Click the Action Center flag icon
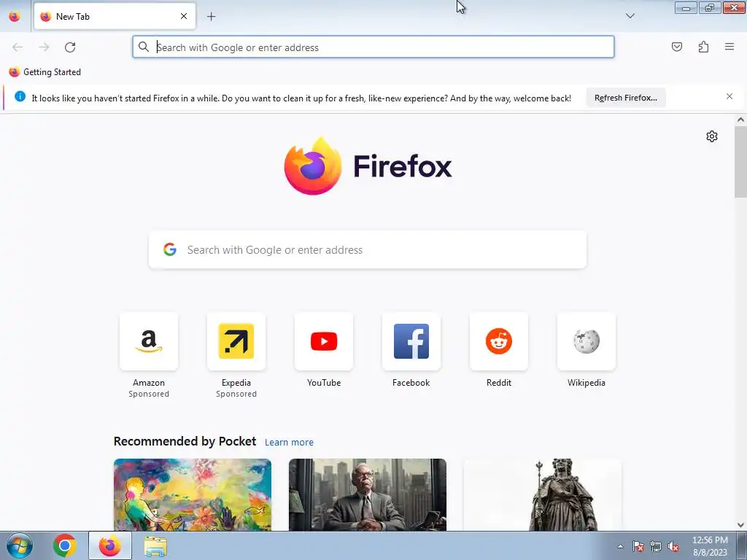The image size is (747, 560). click(x=638, y=547)
